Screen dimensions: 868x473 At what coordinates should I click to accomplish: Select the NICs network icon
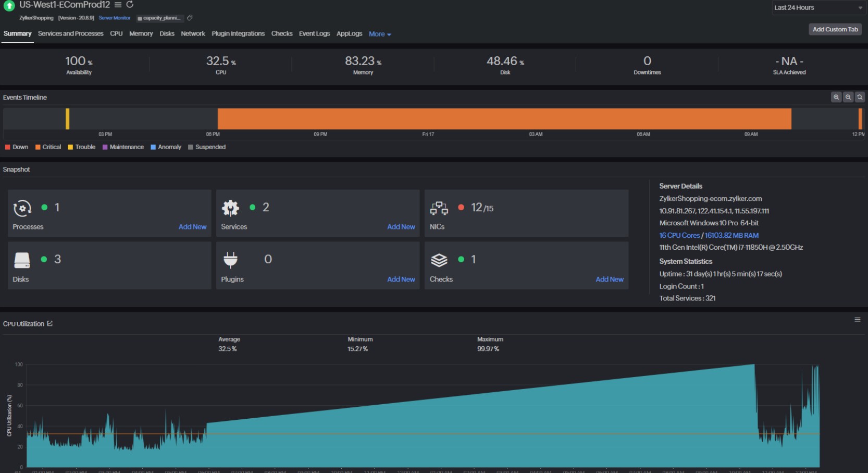[x=440, y=208]
